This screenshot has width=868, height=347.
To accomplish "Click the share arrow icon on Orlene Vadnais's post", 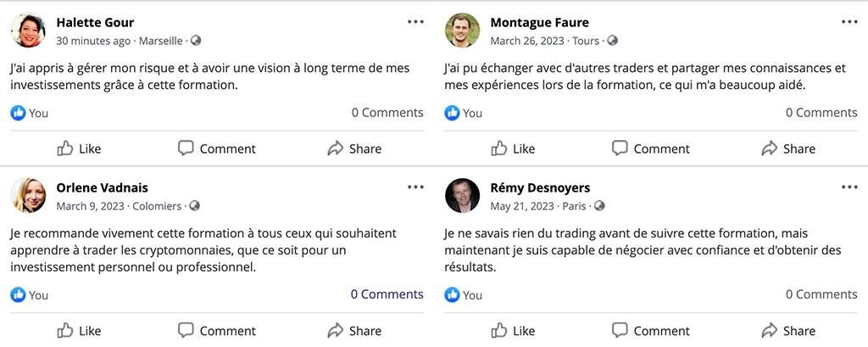I will (336, 330).
